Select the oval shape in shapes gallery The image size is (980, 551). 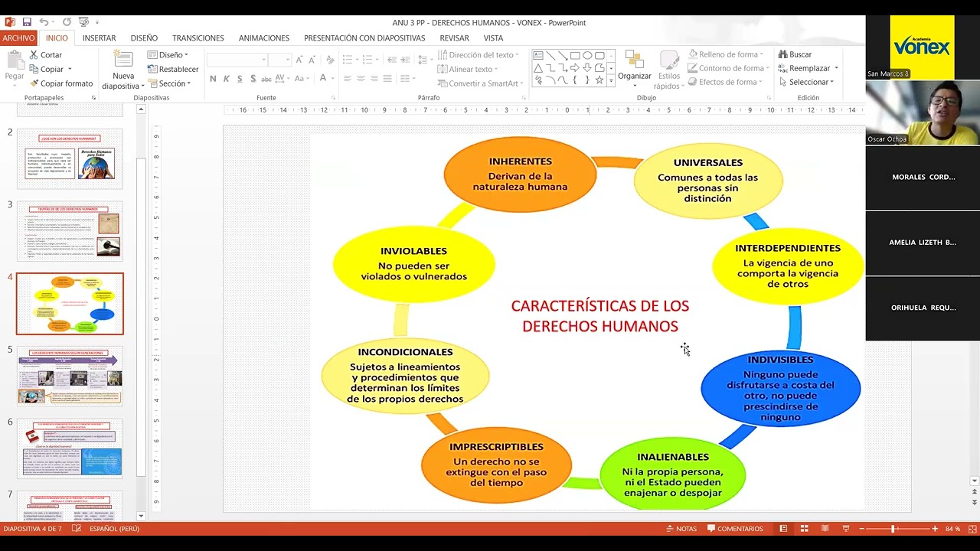(x=587, y=56)
